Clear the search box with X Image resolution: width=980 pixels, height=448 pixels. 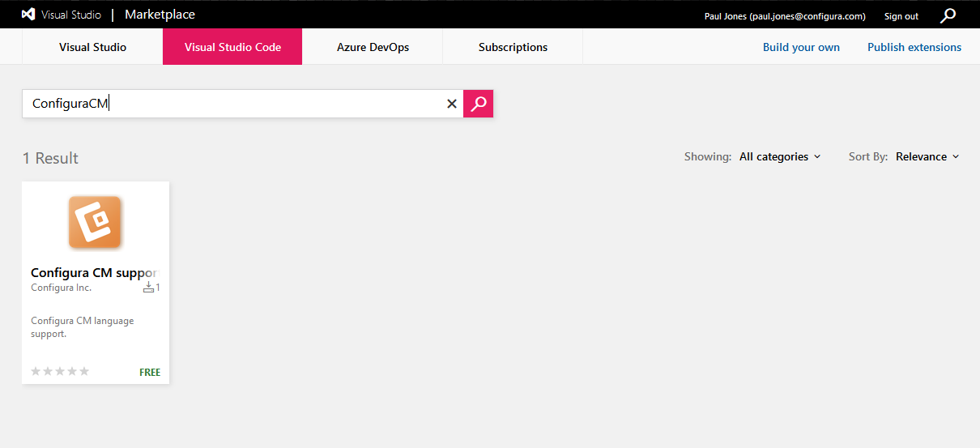452,104
